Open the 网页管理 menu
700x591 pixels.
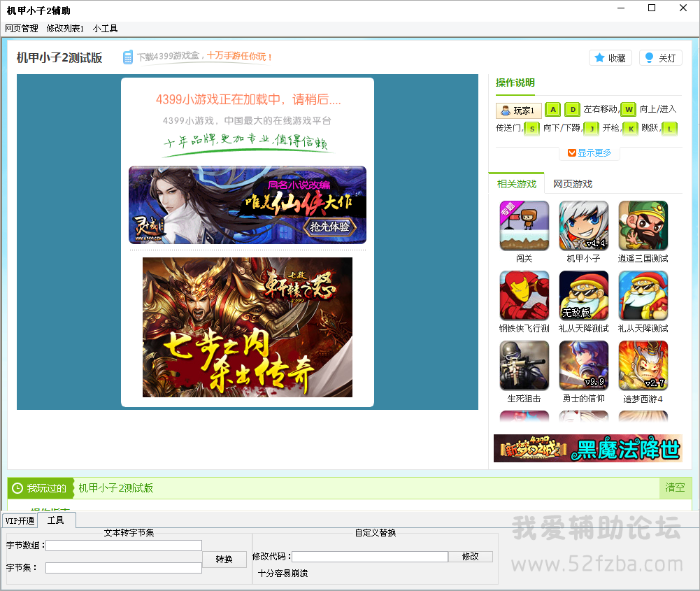pyautogui.click(x=22, y=29)
